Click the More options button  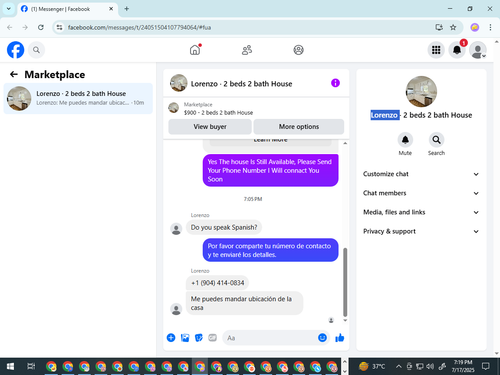coord(299,127)
